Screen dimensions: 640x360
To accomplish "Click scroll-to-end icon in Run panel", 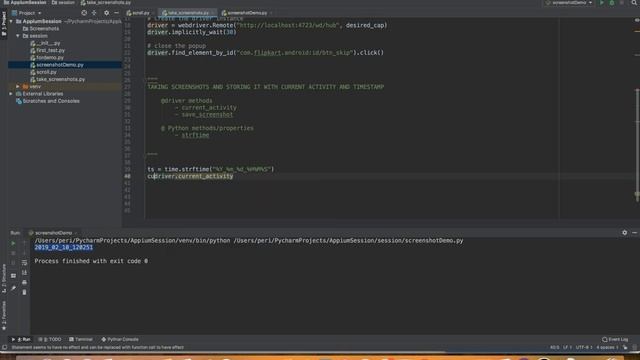I will (x=24, y=273).
